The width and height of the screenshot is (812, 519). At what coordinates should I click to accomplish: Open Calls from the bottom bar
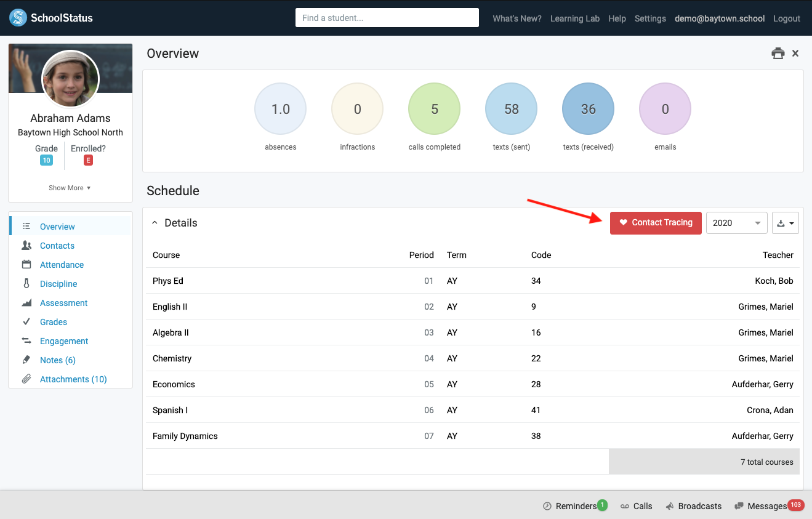click(x=636, y=506)
